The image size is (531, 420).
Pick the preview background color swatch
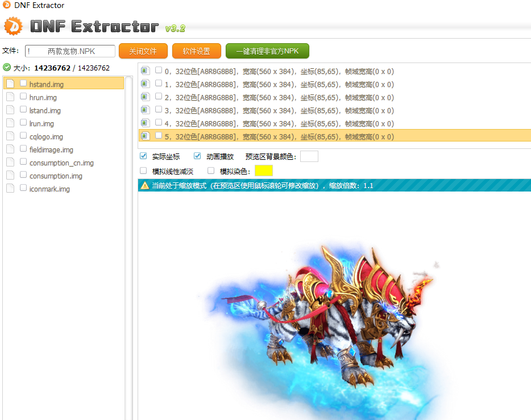(x=309, y=156)
